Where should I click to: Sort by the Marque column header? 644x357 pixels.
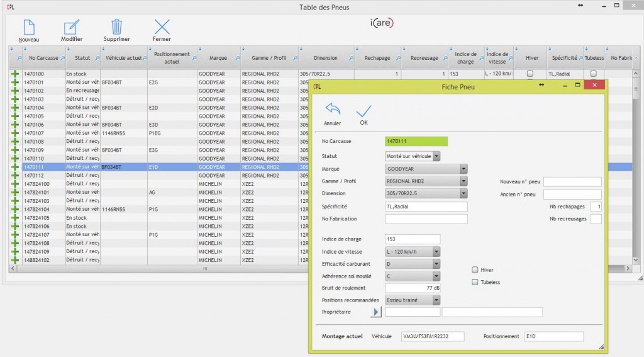218,58
